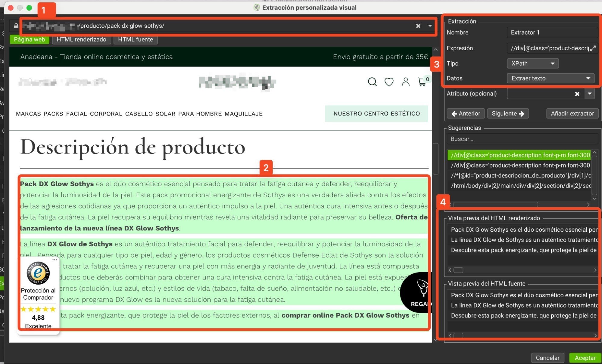Click the rendered HTML preview horizontal scrollbar
Image resolution: width=602 pixels, height=364 pixels.
point(458,270)
